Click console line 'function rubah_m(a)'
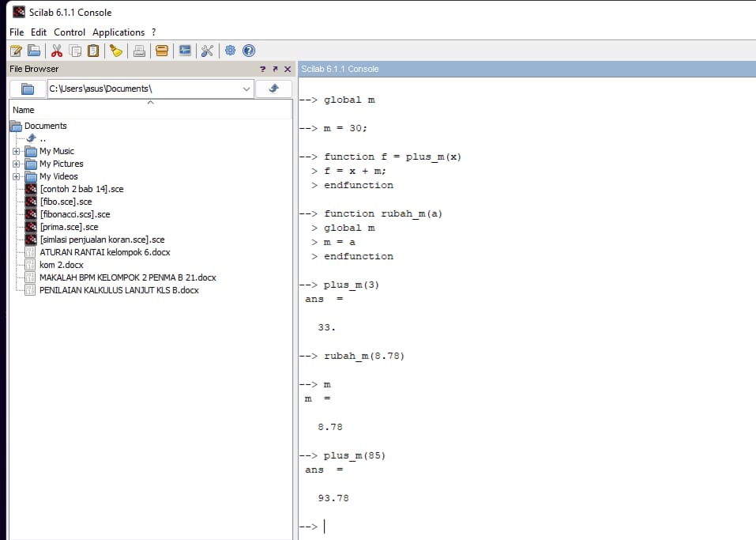The height and width of the screenshot is (540, 756). (x=383, y=213)
